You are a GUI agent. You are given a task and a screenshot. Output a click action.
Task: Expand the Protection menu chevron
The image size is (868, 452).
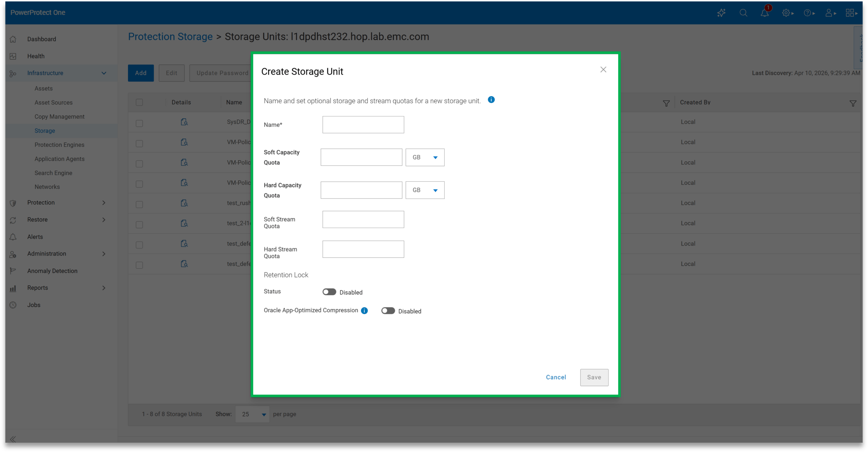pyautogui.click(x=104, y=203)
